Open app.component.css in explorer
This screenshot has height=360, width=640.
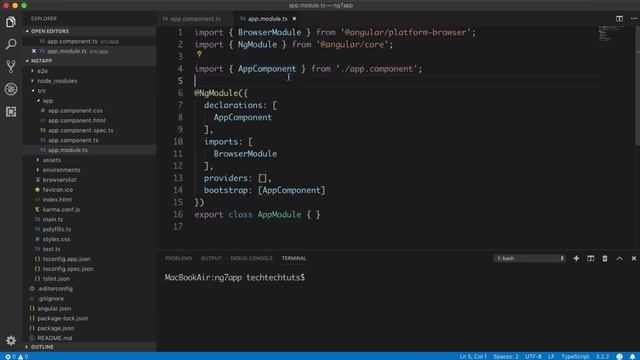tap(76, 111)
